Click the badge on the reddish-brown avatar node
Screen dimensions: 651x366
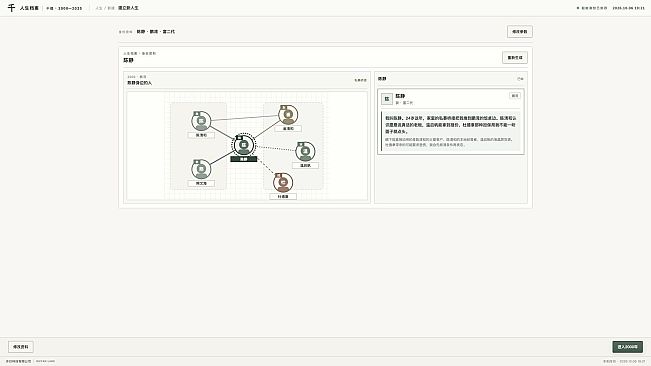tap(279, 175)
